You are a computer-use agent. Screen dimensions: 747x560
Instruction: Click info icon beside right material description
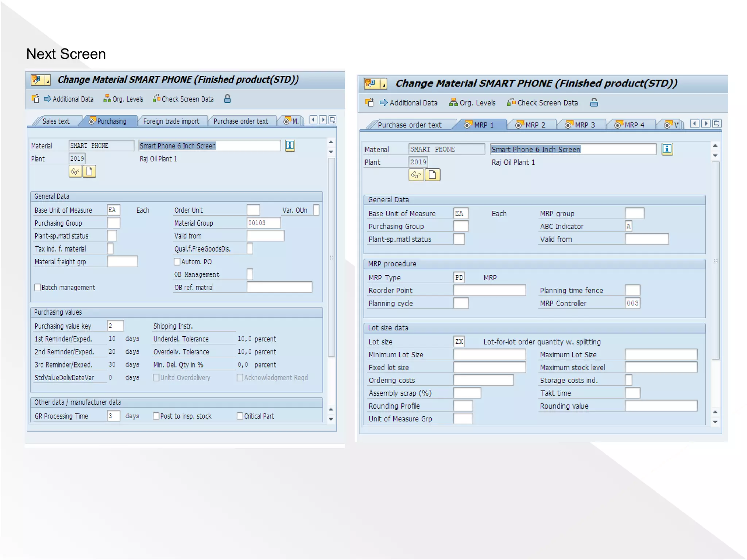(x=667, y=149)
